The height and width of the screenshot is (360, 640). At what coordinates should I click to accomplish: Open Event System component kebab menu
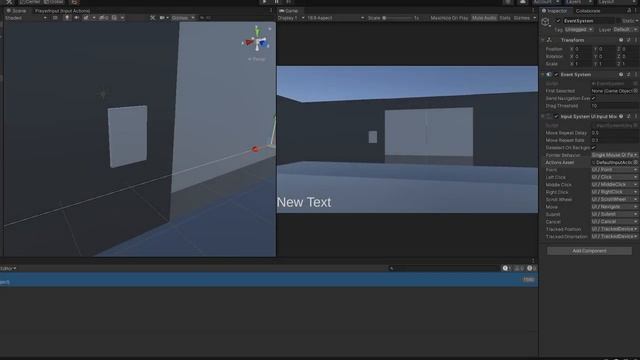click(636, 75)
